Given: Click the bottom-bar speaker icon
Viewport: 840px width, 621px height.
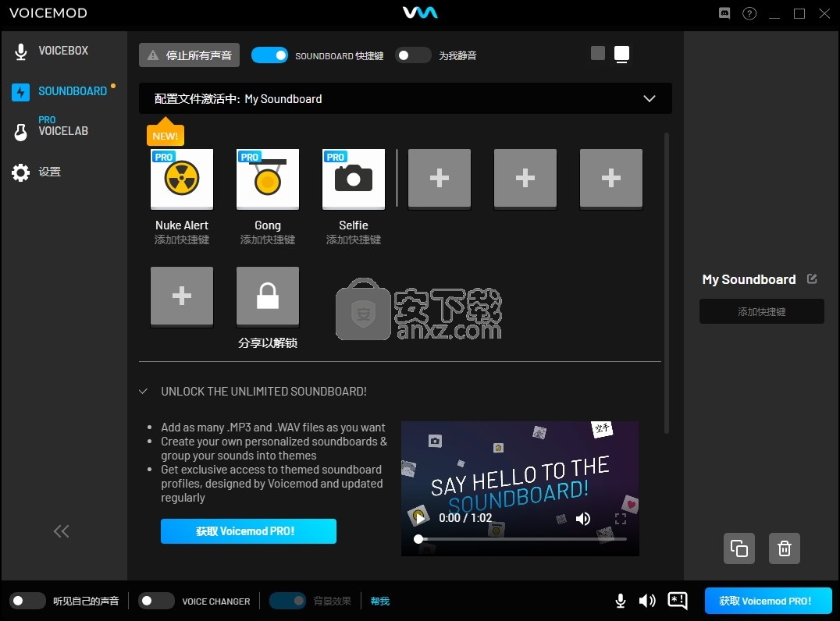Looking at the screenshot, I should click(x=647, y=601).
